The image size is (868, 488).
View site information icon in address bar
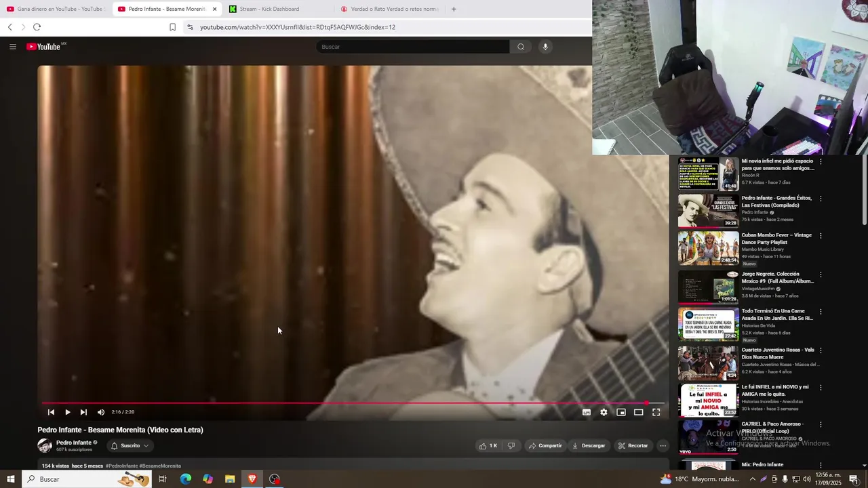(x=190, y=27)
